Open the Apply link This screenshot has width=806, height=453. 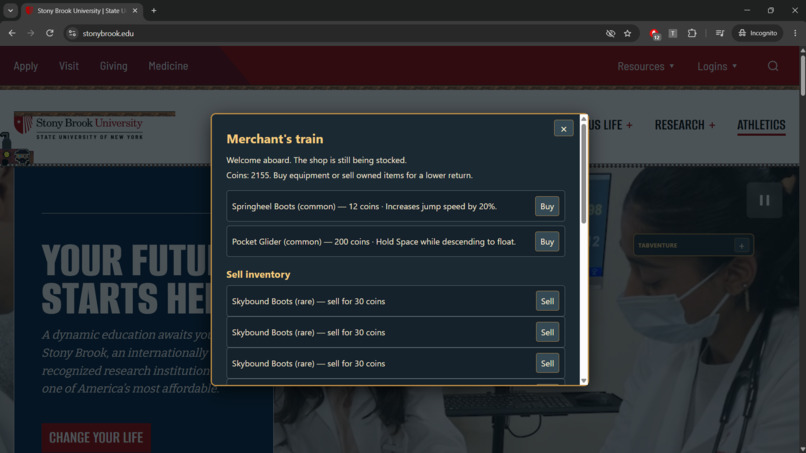click(x=26, y=66)
